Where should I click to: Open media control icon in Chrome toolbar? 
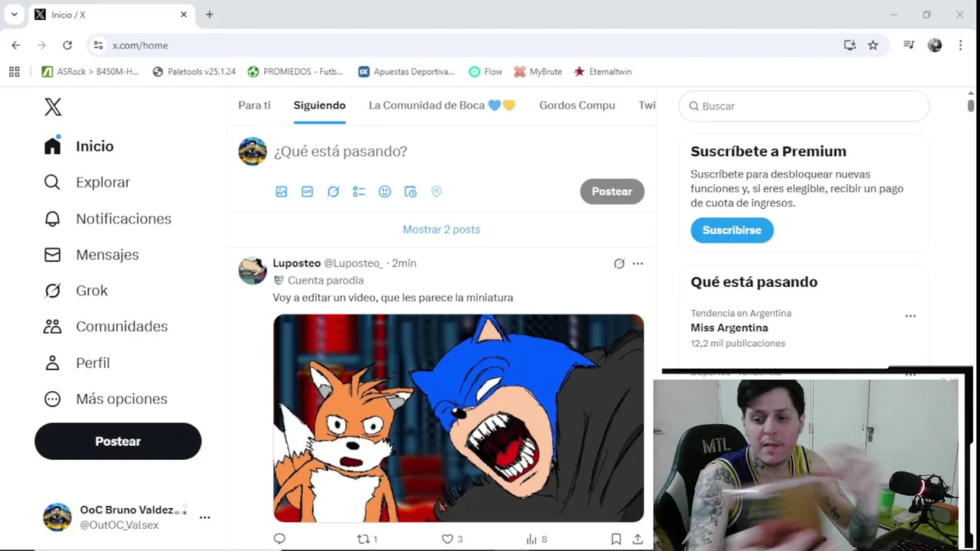(x=909, y=45)
